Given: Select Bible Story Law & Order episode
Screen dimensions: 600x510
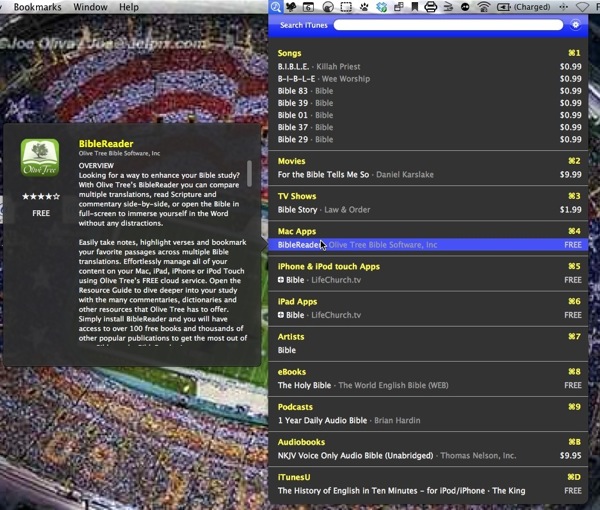Looking at the screenshot, I should [429, 210].
